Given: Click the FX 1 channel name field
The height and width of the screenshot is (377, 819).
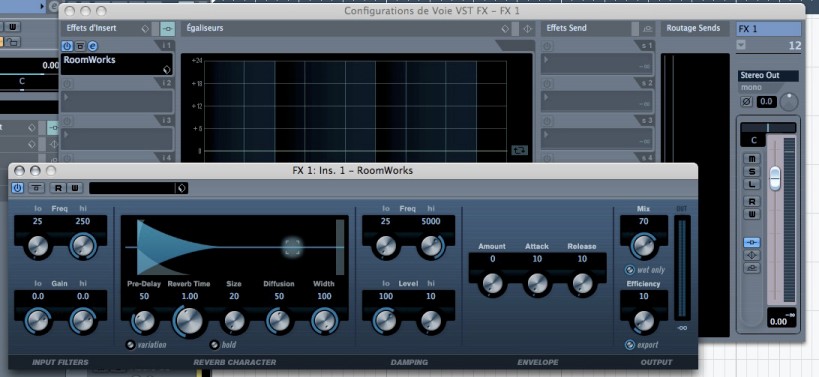Looking at the screenshot, I should (768, 29).
